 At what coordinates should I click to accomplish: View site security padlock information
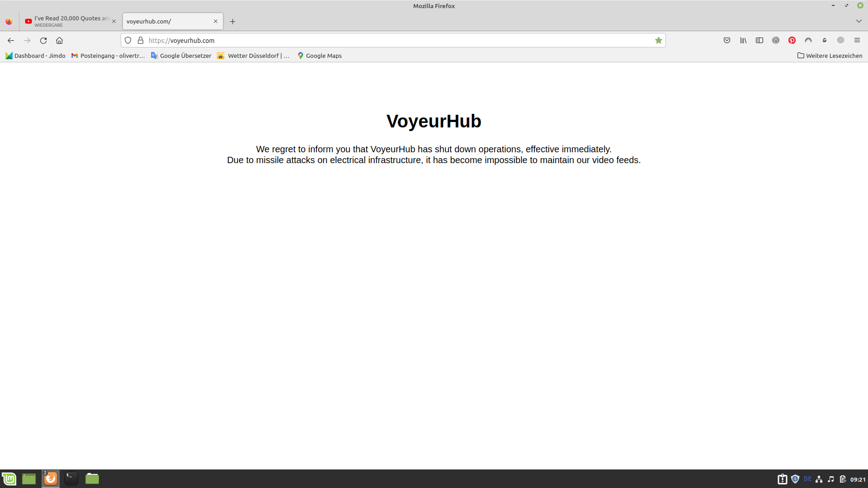point(141,40)
